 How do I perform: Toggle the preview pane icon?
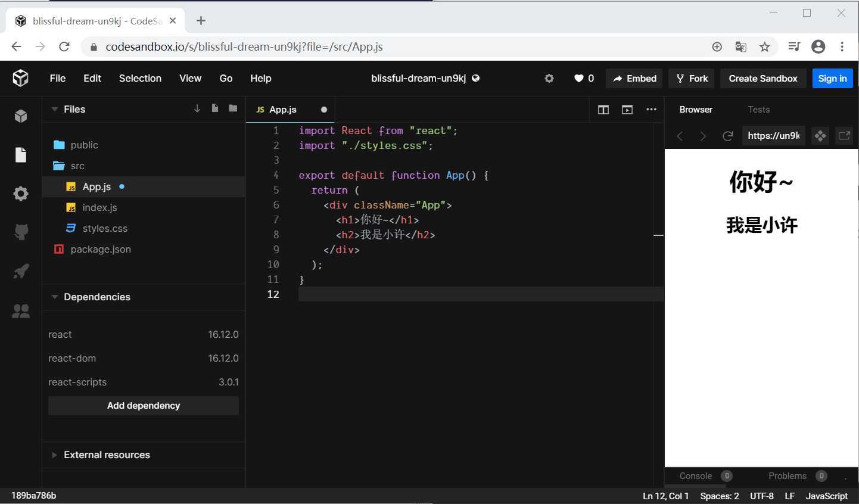click(627, 110)
